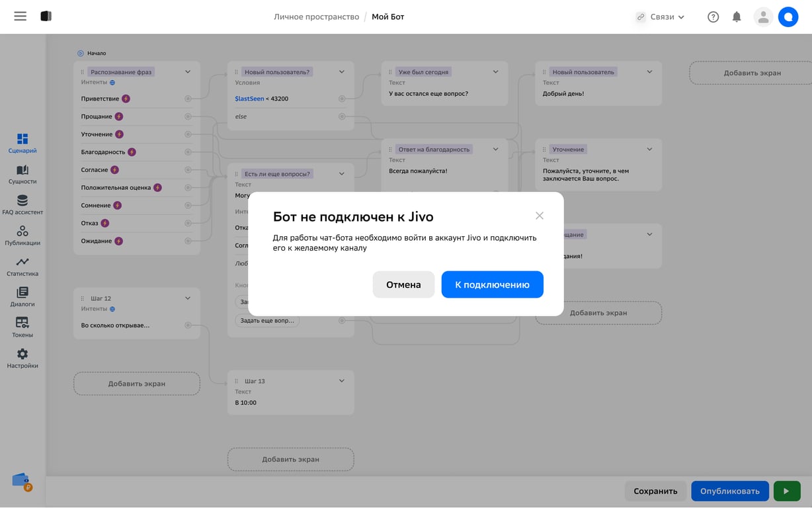Screen dimensions: 812x508
Task: Click the Всегда пожалуйста! message text
Action: pyautogui.click(x=418, y=171)
